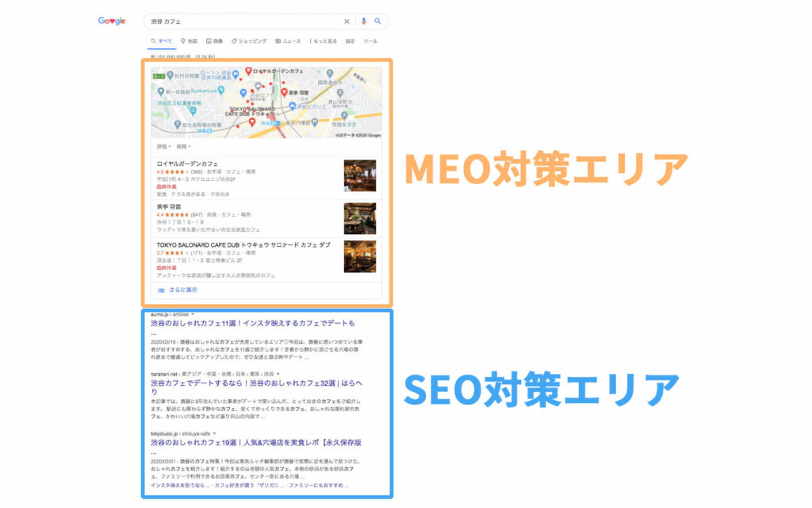Clear the search query using the X icon
This screenshot has width=812, height=508.
point(347,21)
